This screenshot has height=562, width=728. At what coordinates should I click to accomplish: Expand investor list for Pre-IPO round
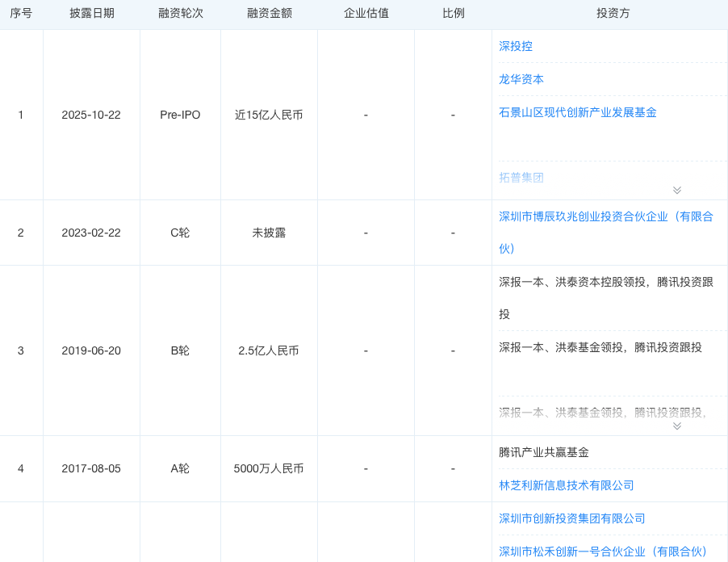pyautogui.click(x=676, y=190)
